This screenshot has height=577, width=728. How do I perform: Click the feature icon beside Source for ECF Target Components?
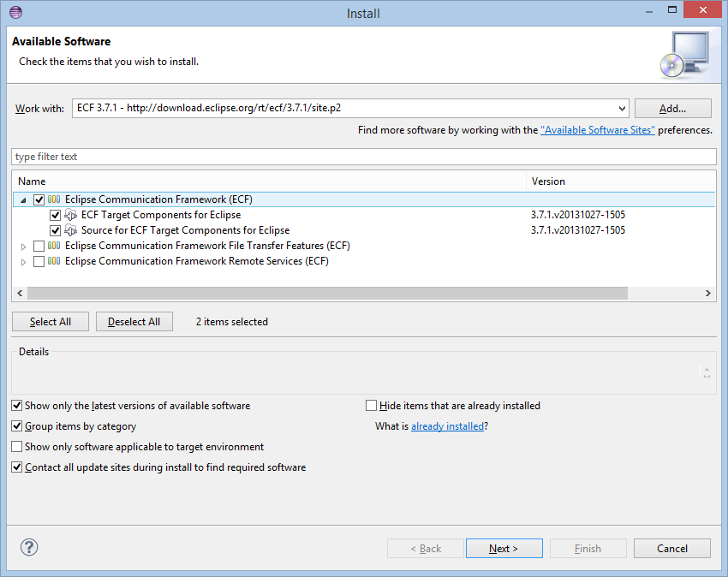point(70,230)
